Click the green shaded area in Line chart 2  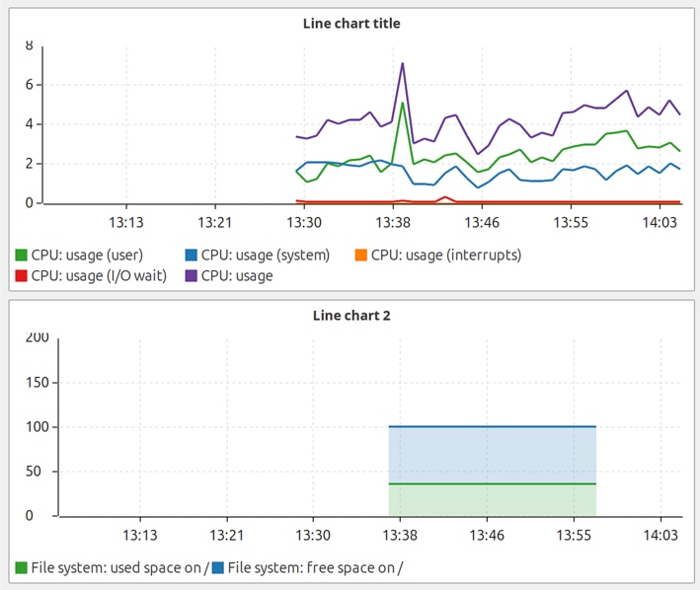pos(493,499)
